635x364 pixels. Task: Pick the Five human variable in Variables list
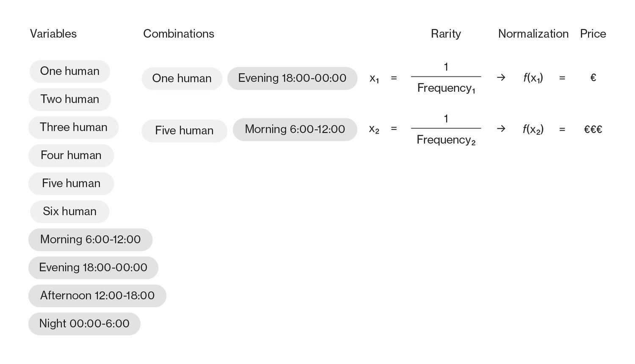[71, 183]
